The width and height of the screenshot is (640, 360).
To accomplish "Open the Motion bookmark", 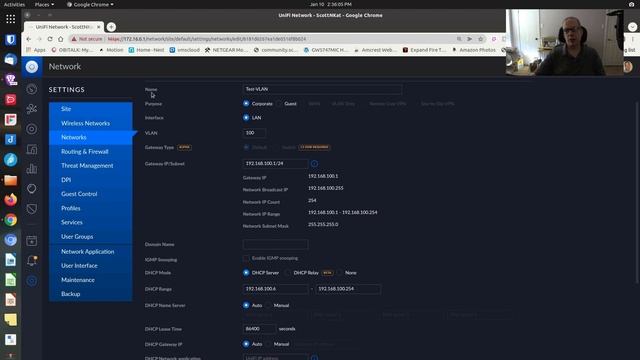I will click(x=111, y=50).
